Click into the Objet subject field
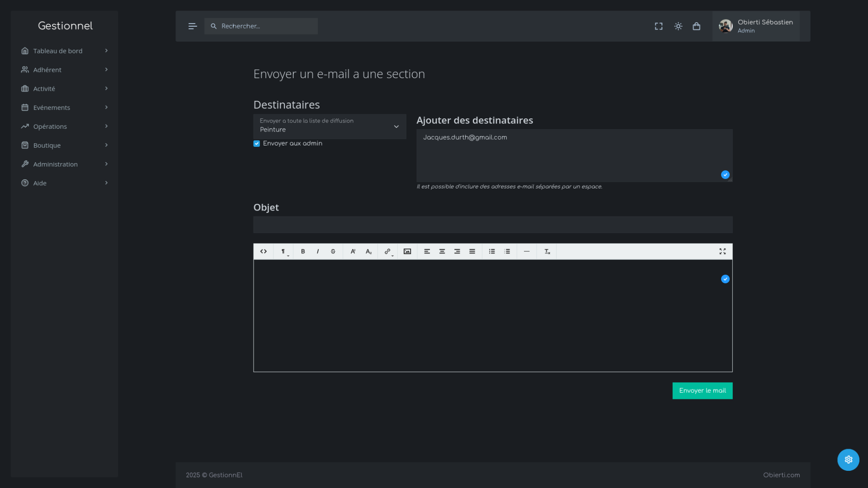 click(493, 225)
